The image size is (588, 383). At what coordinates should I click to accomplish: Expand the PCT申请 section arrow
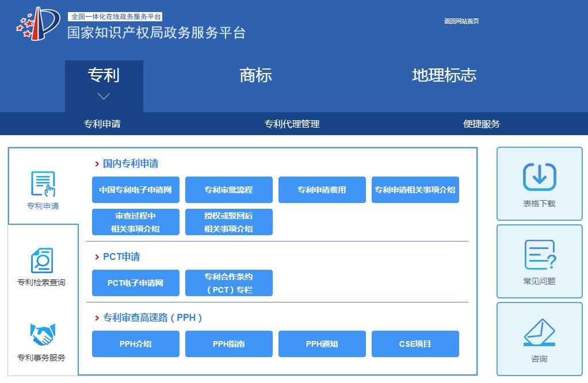(x=97, y=257)
